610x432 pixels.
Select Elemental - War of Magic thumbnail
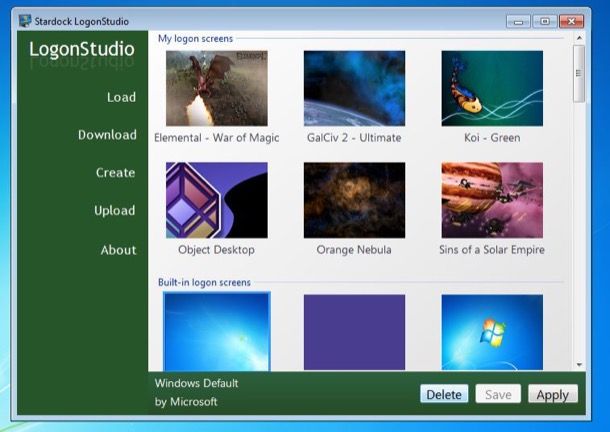coord(217,88)
